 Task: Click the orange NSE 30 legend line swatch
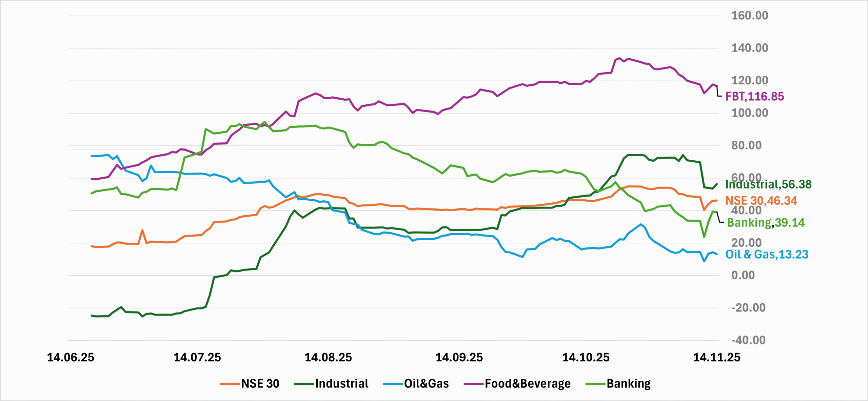pyautogui.click(x=230, y=384)
